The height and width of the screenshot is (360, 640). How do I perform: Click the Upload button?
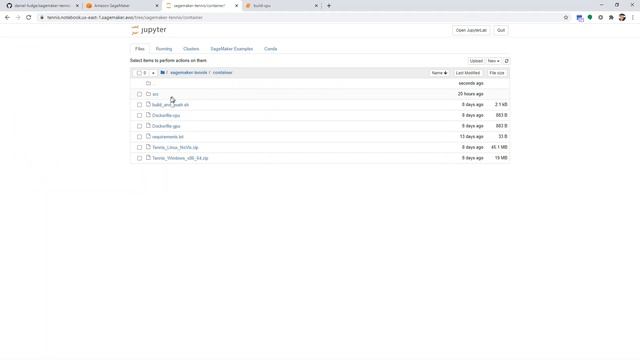coord(476,61)
